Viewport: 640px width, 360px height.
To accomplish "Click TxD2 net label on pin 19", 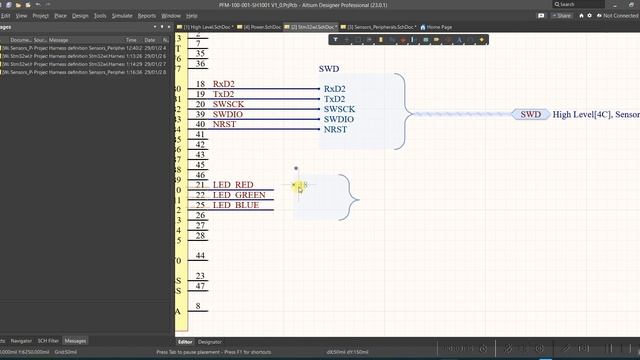I will point(223,94).
